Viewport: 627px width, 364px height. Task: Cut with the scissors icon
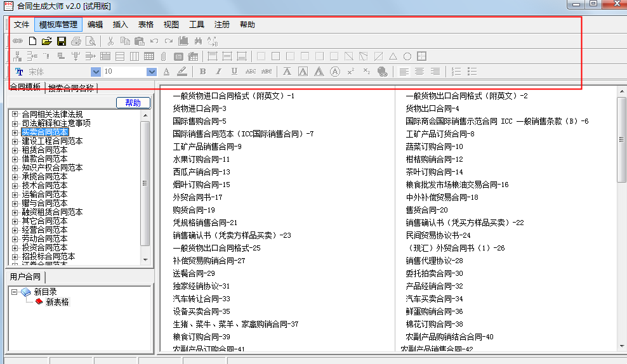[x=111, y=41]
